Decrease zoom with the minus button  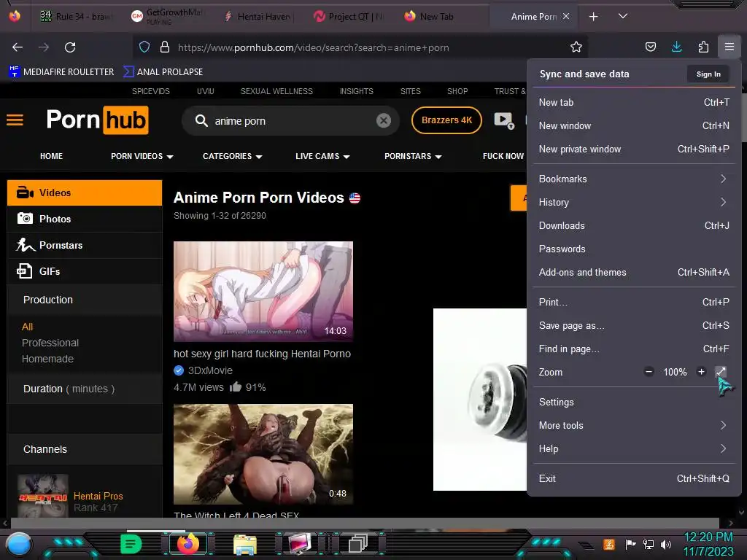point(649,372)
